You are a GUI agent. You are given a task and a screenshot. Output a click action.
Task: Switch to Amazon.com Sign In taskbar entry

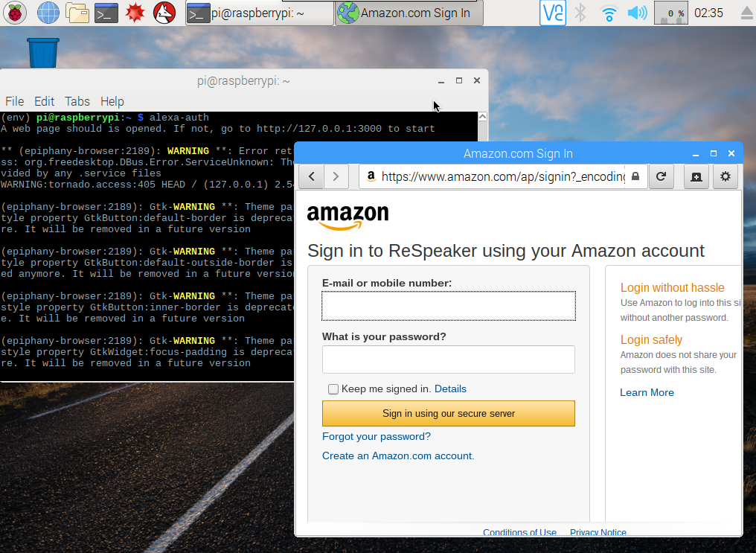point(409,13)
